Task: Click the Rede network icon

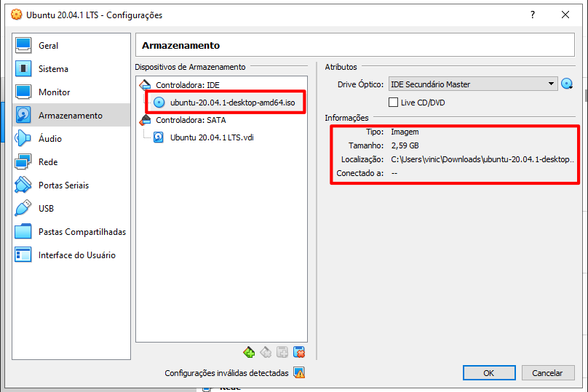Action: (x=23, y=162)
